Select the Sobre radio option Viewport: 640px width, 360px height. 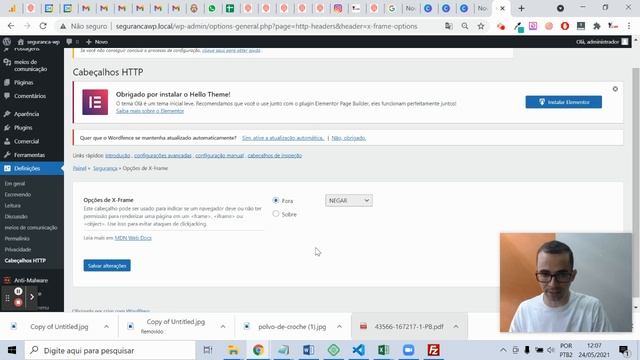(x=276, y=214)
